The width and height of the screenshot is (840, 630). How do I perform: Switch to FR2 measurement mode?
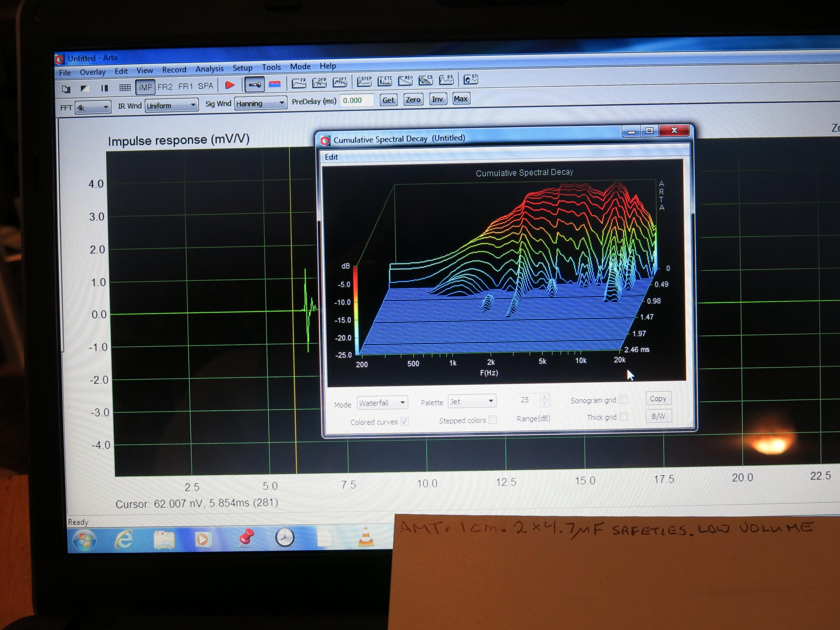pos(165,87)
